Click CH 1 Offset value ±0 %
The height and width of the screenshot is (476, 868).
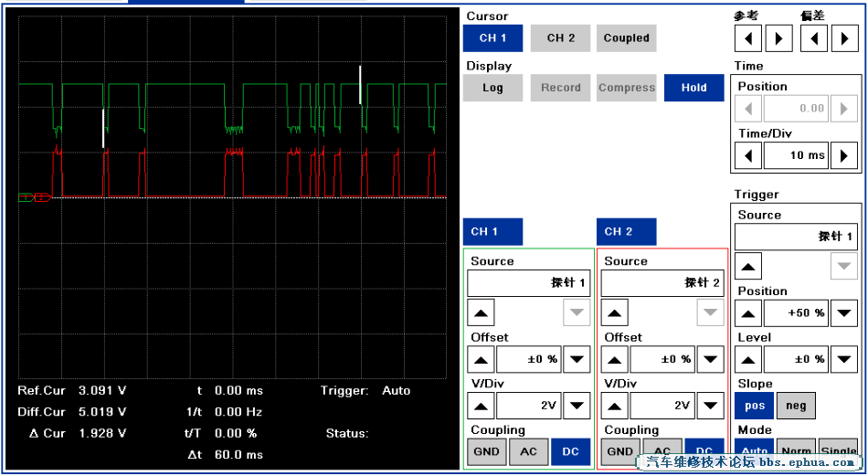tap(529, 360)
